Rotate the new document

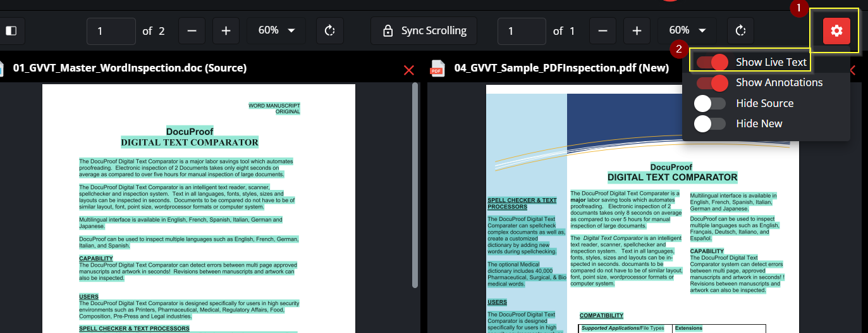pos(740,31)
